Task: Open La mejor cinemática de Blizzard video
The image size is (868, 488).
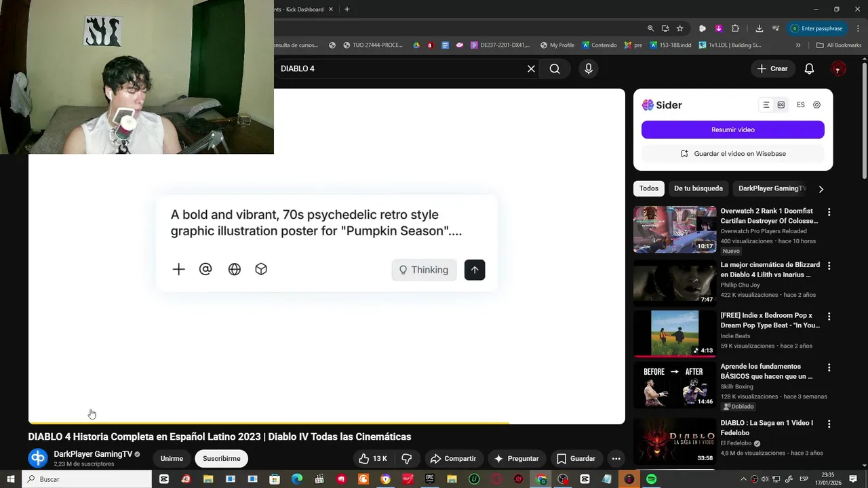Action: tap(770, 270)
